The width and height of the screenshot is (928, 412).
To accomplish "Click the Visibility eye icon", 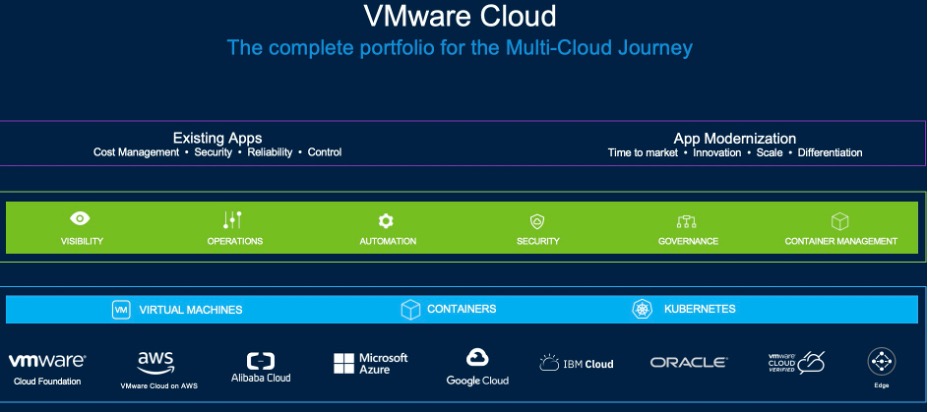I will [79, 218].
